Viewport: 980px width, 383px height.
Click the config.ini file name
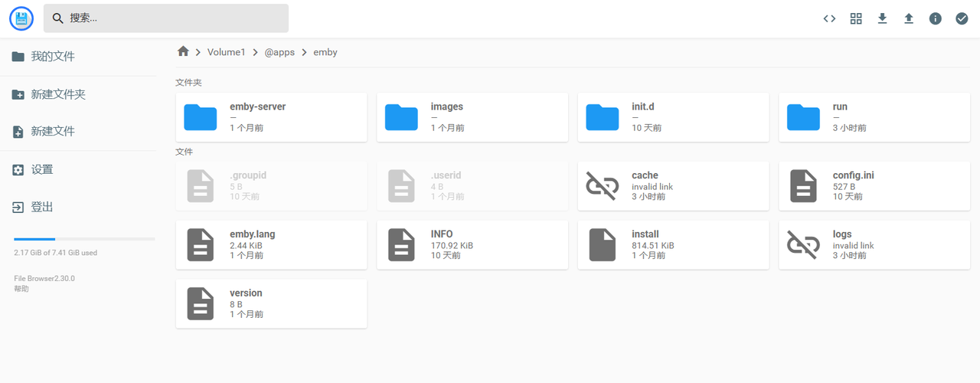854,175
